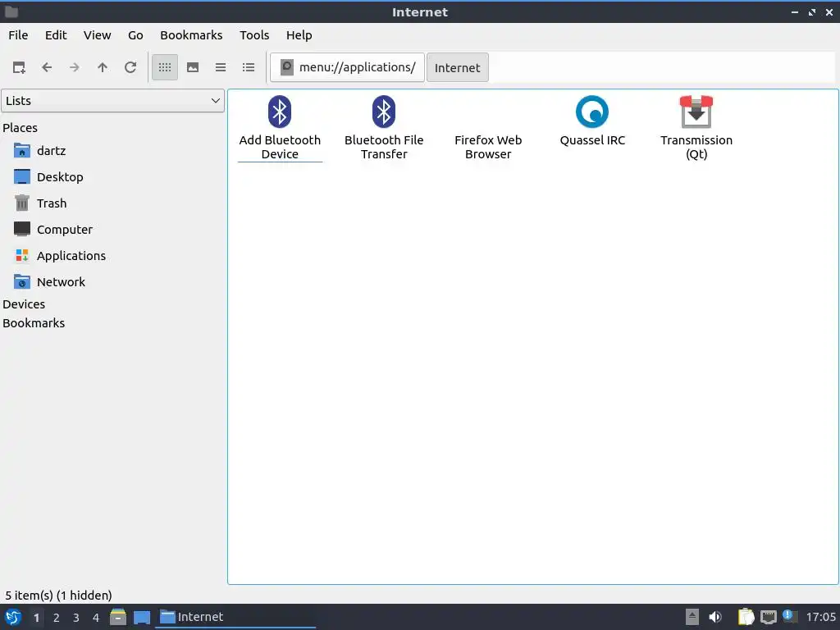Viewport: 840px width, 630px height.
Task: Open the dartz home folder
Action: (40, 151)
